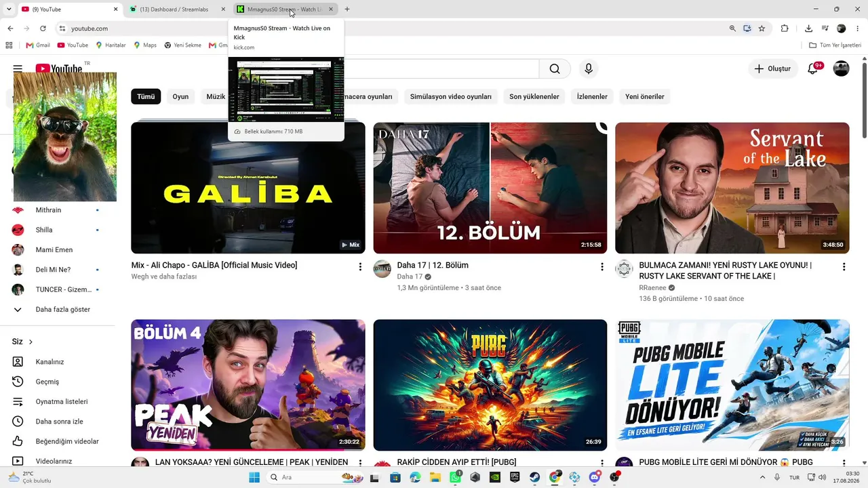This screenshot has height=488, width=868.
Task: Open the Chrome media controls icon
Action: click(x=825, y=28)
